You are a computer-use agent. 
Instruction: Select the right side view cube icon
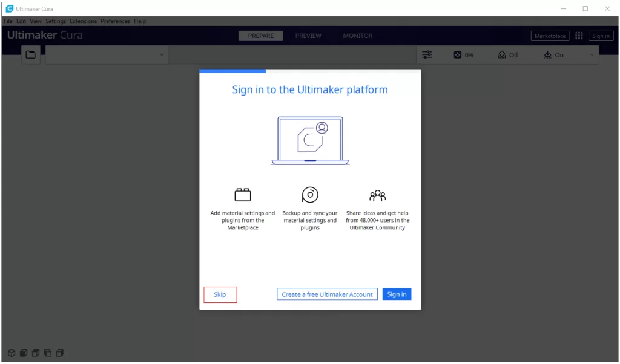pos(60,353)
